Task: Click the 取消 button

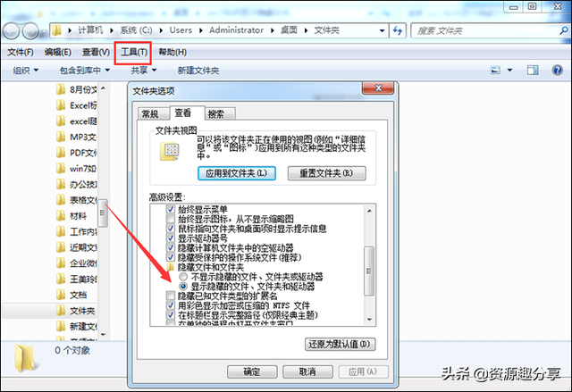Action: point(307,371)
